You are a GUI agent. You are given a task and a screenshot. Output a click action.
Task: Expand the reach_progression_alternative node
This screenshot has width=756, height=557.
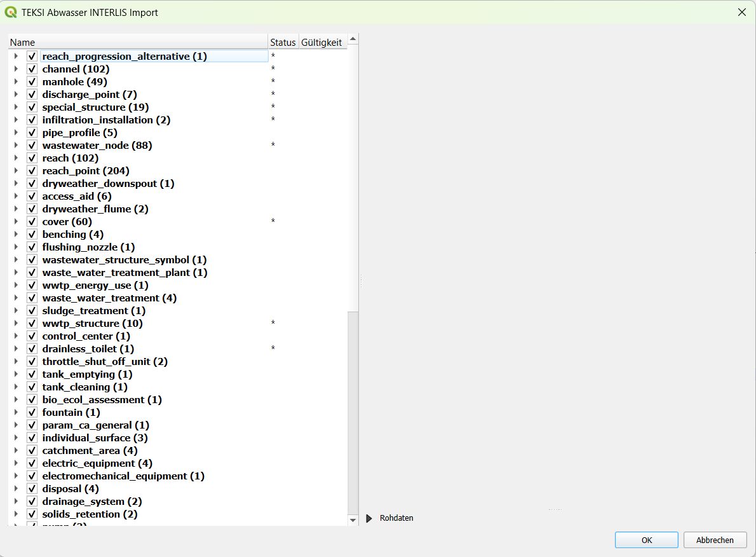(x=15, y=56)
